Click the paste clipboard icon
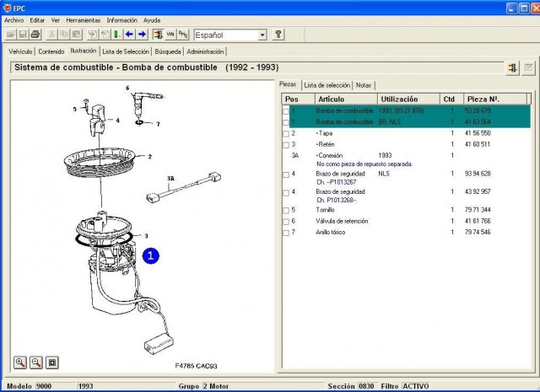Viewport: 540px width, 392px height. point(77,35)
